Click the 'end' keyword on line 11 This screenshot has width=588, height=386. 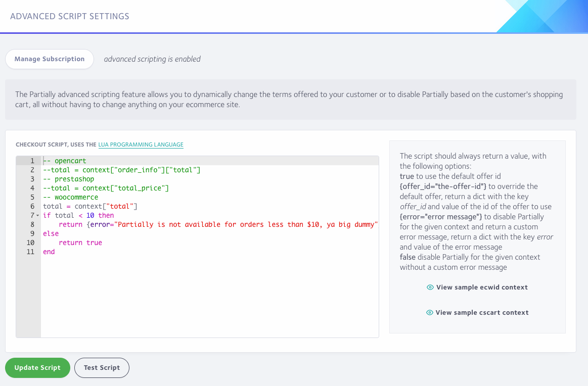49,252
